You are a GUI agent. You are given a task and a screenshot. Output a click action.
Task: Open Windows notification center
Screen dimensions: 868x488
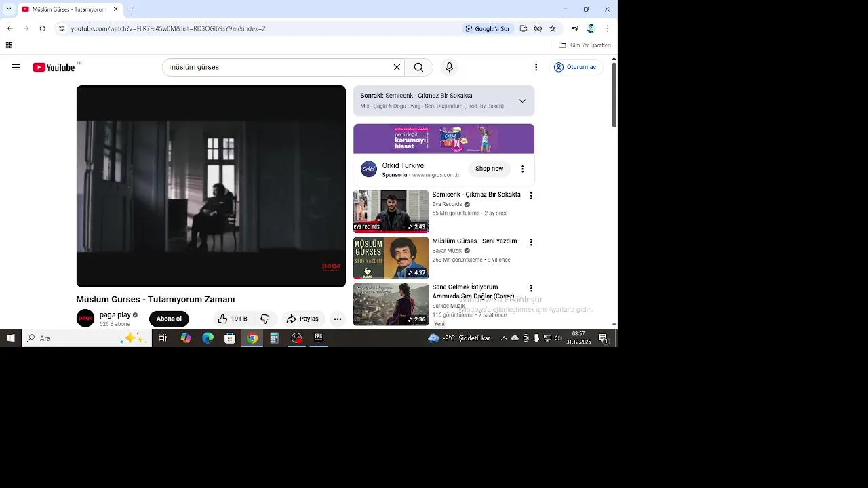point(603,338)
